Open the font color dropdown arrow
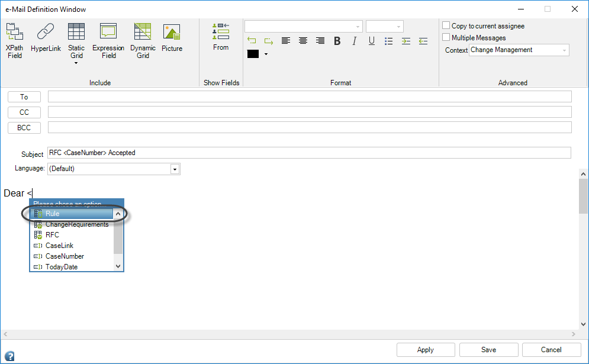Screen dimensions: 589x364 [266, 54]
